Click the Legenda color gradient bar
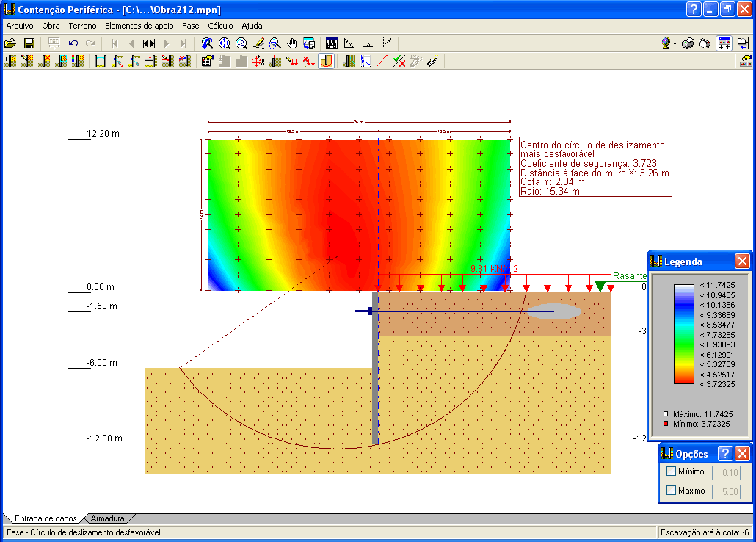The width and height of the screenshot is (756, 542). pos(683,333)
